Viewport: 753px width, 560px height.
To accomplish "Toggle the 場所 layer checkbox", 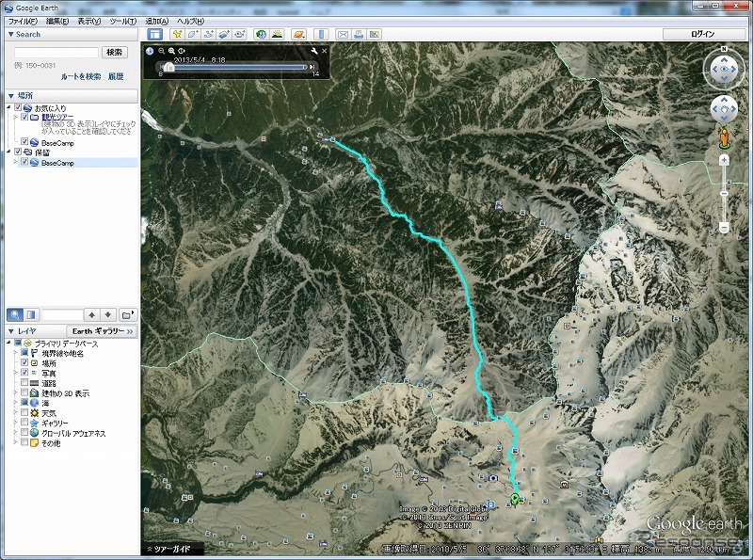I will click(24, 362).
